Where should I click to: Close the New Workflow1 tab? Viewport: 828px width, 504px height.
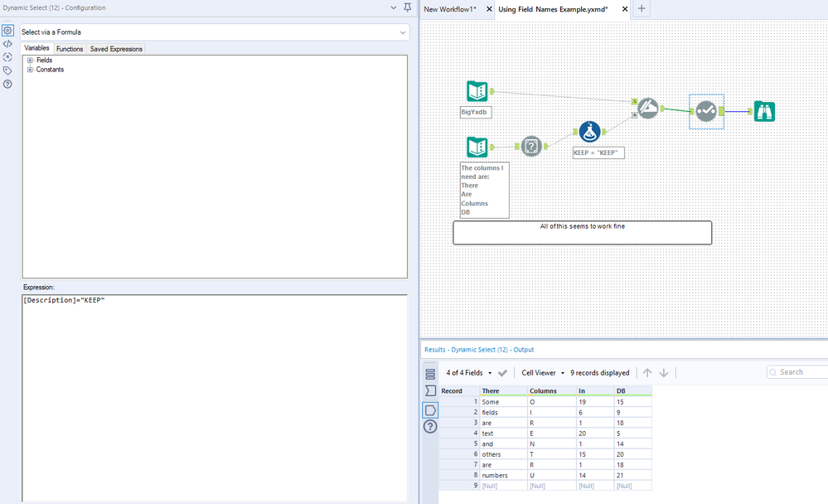489,9
